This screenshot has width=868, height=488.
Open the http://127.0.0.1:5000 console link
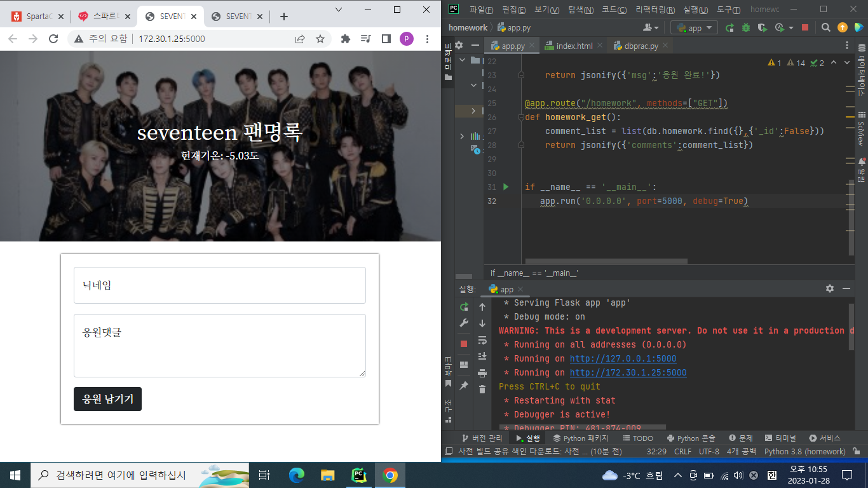click(623, 358)
